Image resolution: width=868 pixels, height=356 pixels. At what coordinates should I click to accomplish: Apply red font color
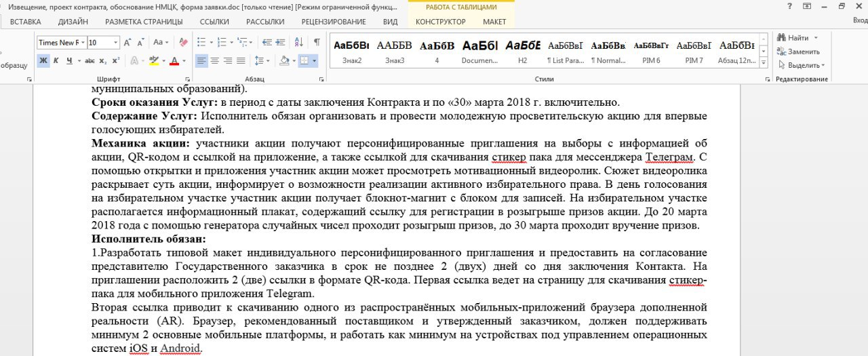coord(174,61)
